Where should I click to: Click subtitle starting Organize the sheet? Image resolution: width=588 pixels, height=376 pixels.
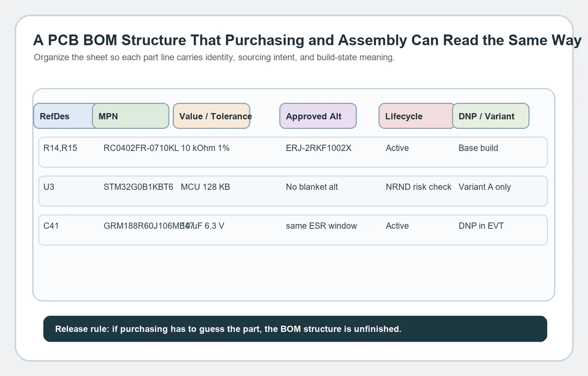[x=214, y=57]
